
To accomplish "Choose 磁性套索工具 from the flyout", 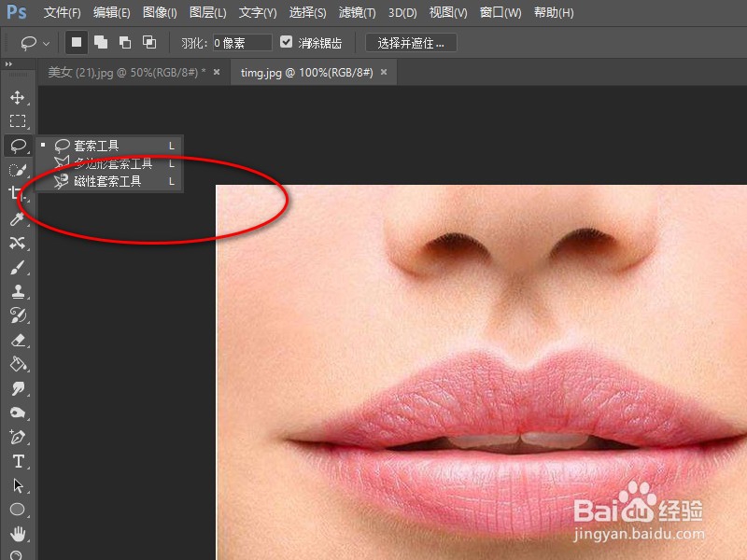I will pyautogui.click(x=109, y=181).
